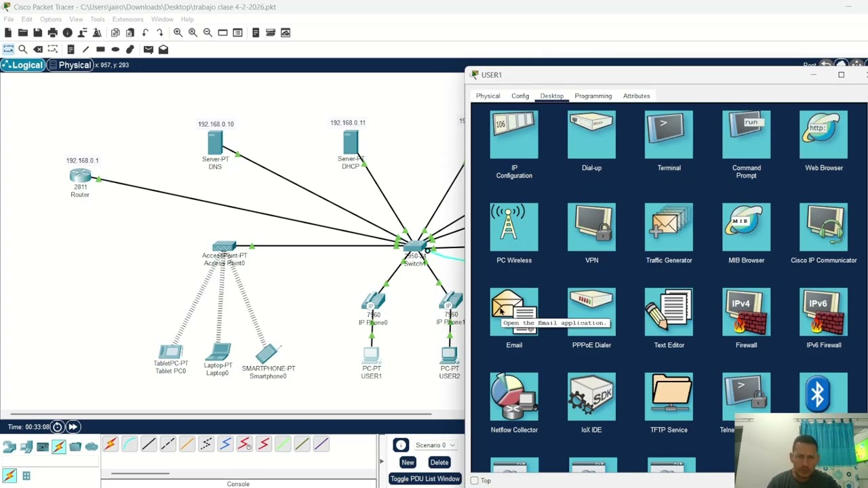Tick the Top checkbox in USER1 window

[475, 481]
